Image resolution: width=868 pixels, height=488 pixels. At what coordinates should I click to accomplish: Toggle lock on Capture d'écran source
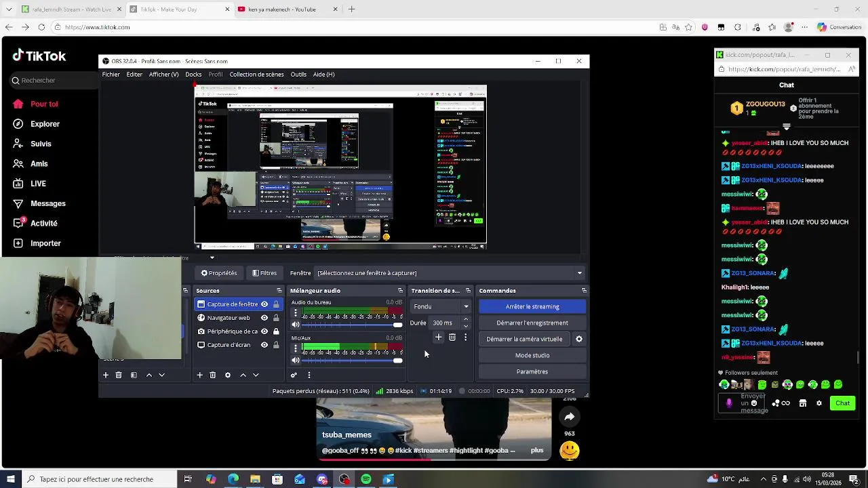[x=276, y=345]
